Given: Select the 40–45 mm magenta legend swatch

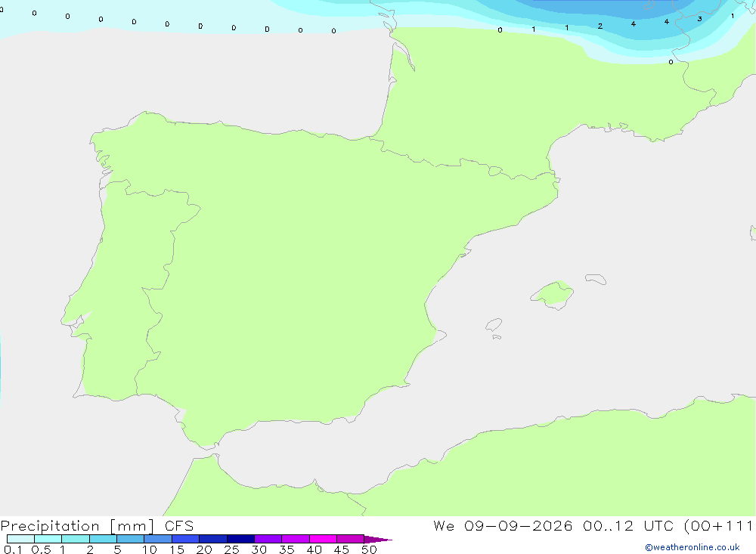Looking at the screenshot, I should 323,539.
